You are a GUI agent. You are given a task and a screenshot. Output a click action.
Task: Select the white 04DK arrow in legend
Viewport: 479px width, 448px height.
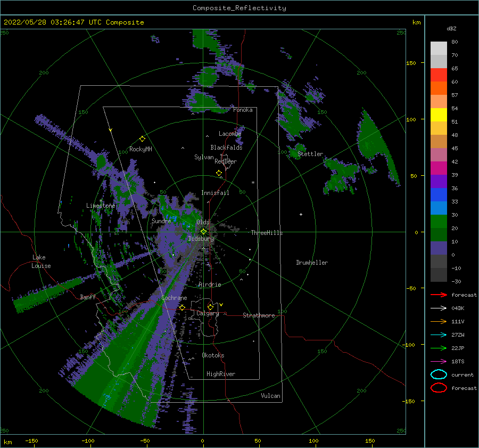[x=439, y=308]
